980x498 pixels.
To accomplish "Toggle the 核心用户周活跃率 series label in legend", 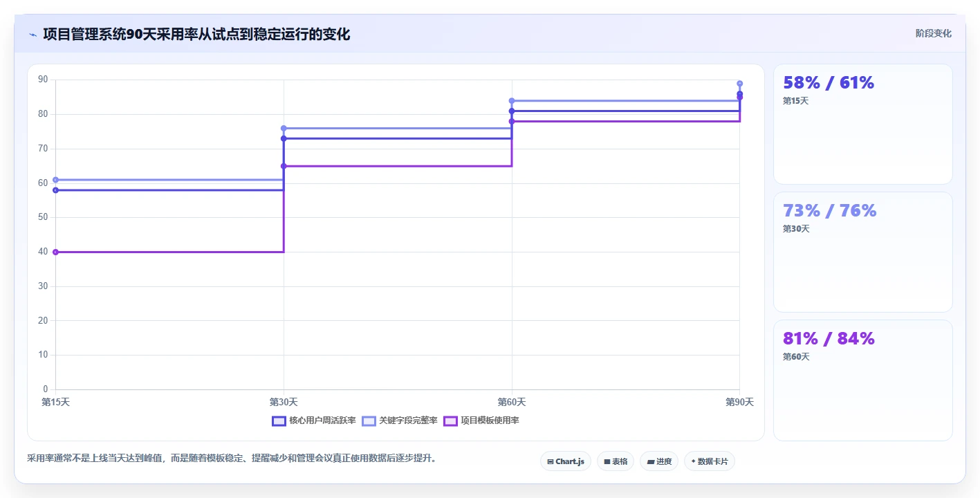I will coord(322,421).
